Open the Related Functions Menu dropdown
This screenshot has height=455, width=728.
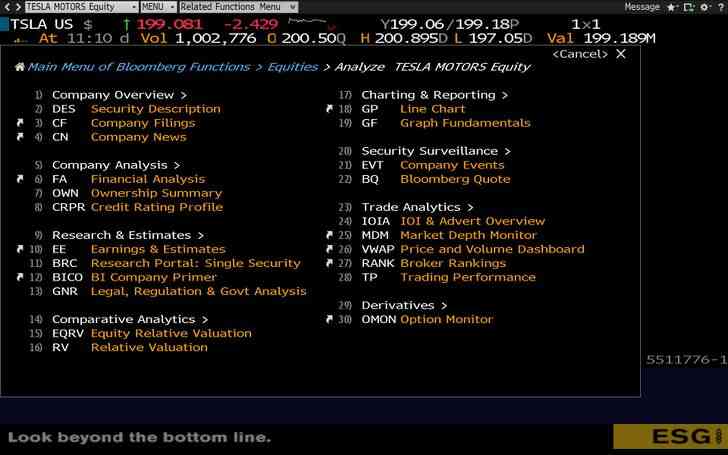(x=238, y=7)
